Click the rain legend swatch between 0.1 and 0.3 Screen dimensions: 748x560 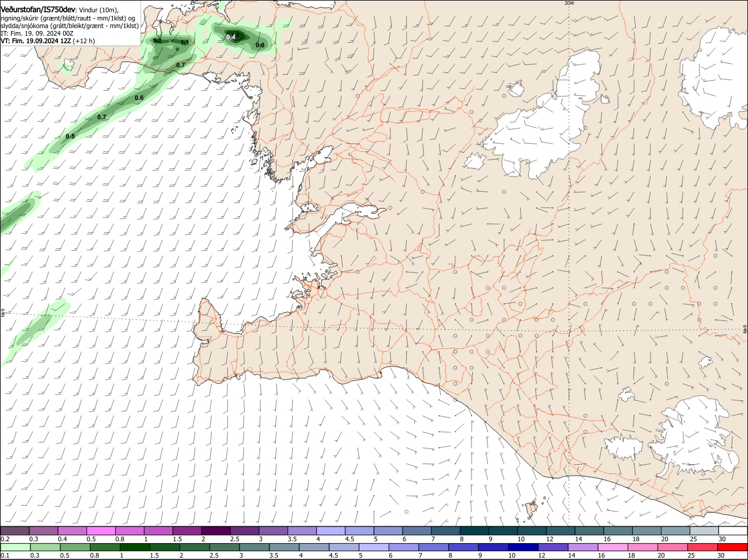(x=15, y=547)
